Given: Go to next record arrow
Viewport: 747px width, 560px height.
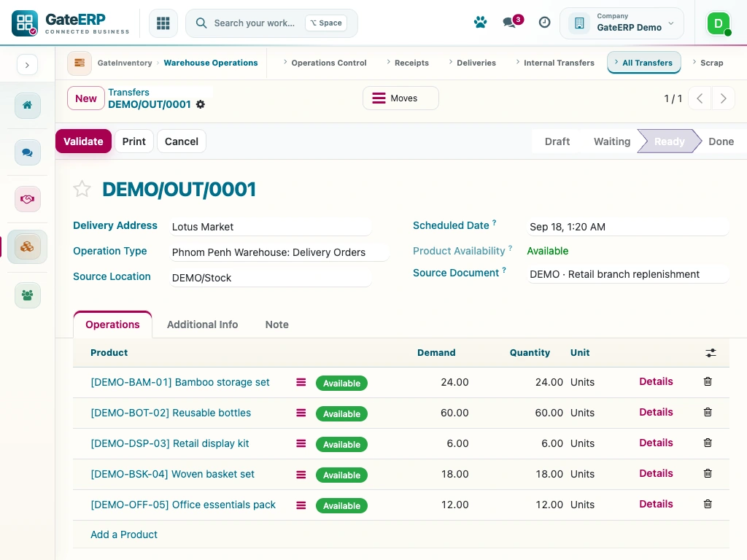Looking at the screenshot, I should pos(723,98).
